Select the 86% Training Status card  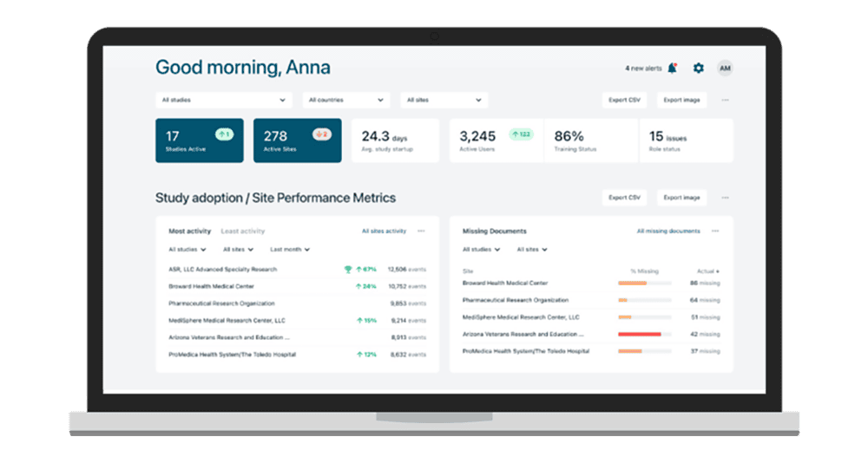591,140
